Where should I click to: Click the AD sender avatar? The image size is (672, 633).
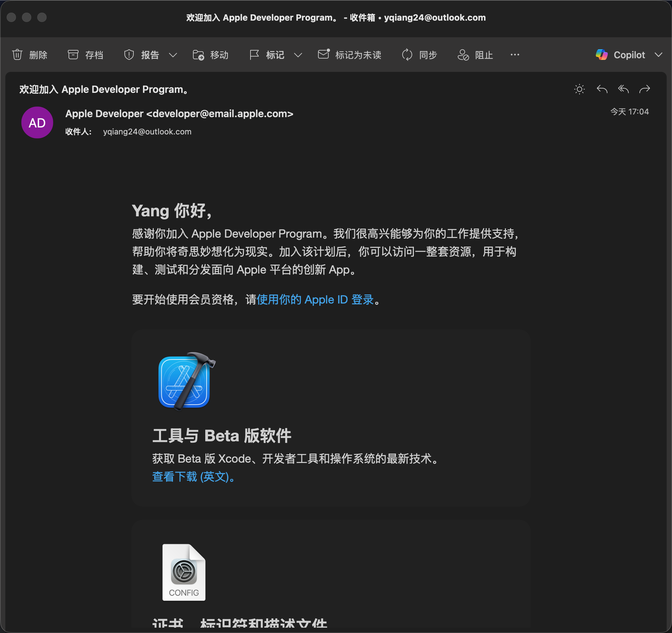37,123
